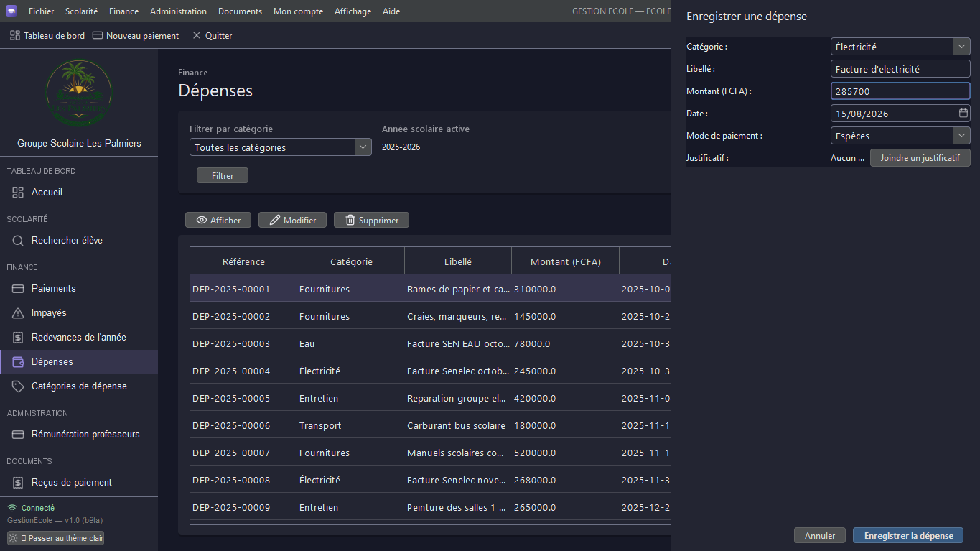Select row DEP-2025-00004

430,371
